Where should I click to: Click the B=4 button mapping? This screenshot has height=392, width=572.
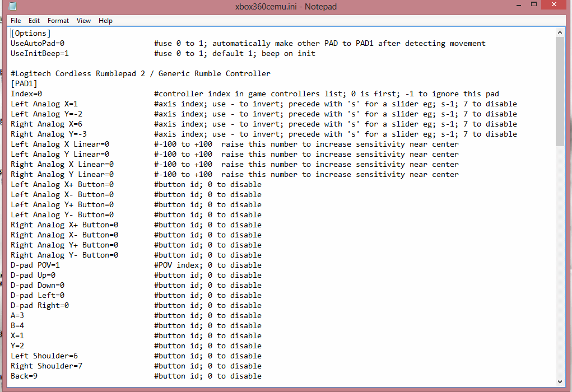17,325
